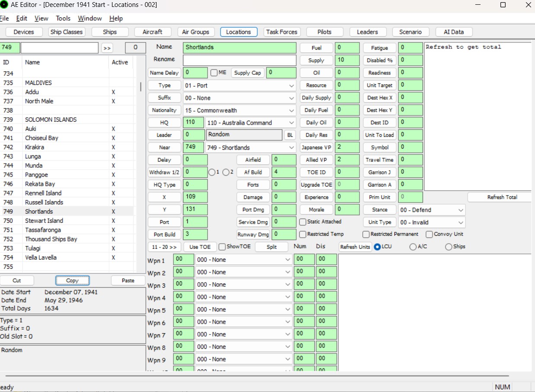Select the A/C radio button

[413, 247]
